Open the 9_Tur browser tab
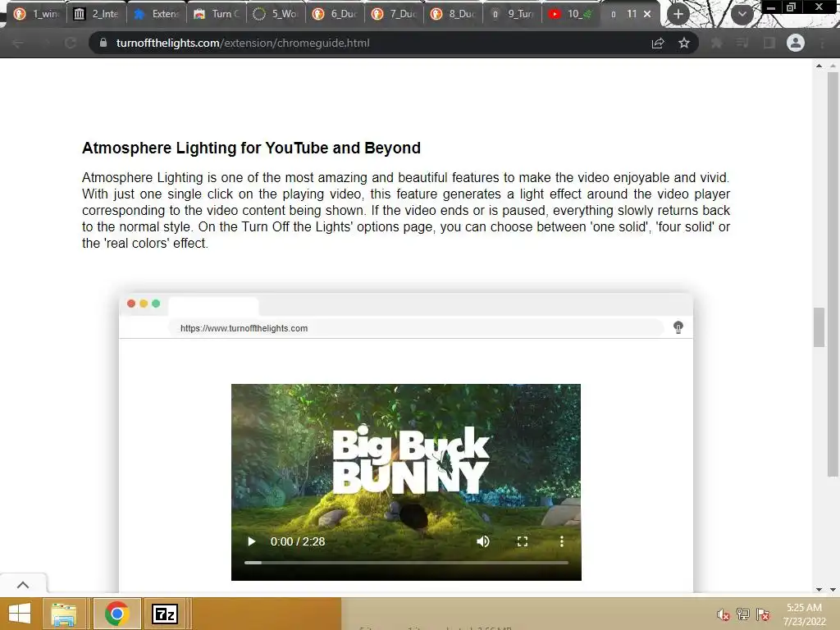Image resolution: width=840 pixels, height=630 pixels. coord(512,14)
